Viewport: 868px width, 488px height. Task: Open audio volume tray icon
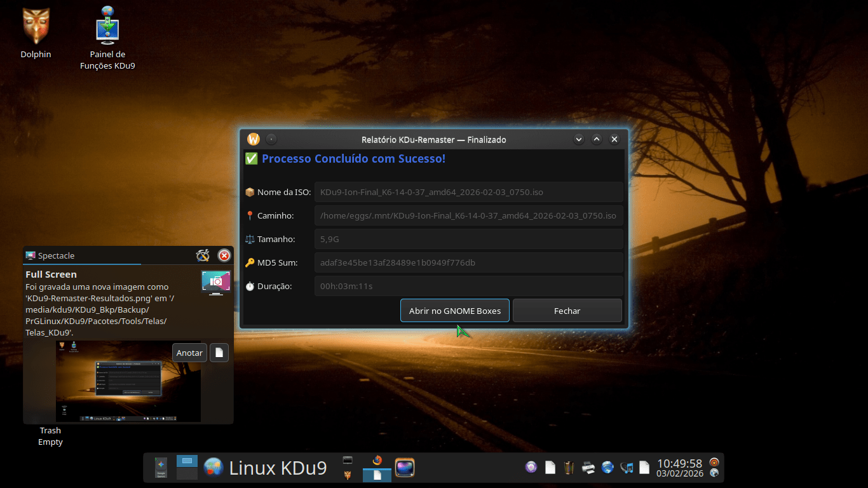(x=627, y=468)
